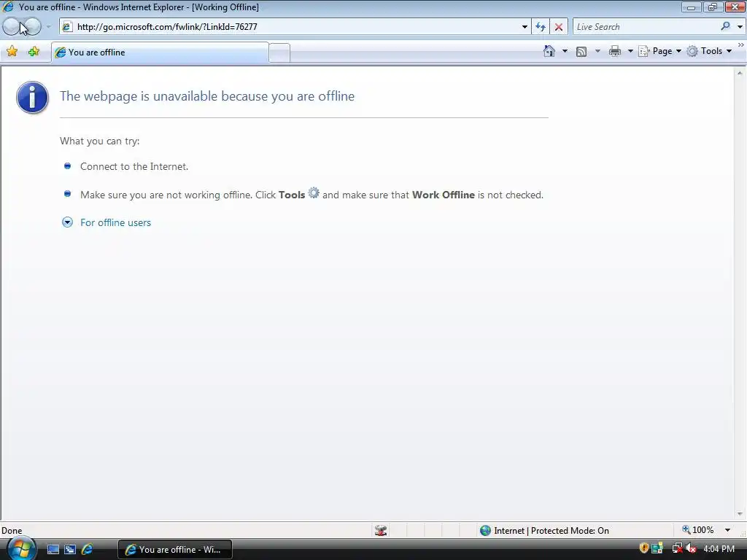Click 'Internet | Protected Mode: On' zone
Screen dimensions: 747x560
[x=551, y=531]
